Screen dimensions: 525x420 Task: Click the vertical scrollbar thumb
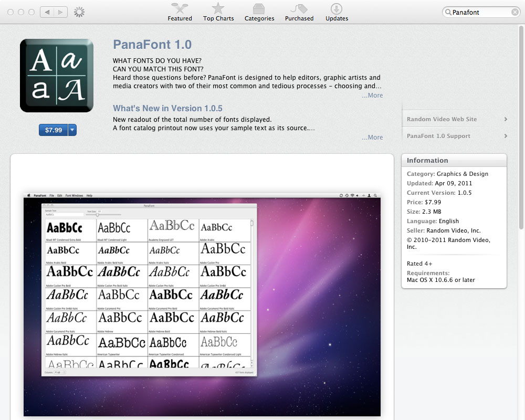coord(521,127)
